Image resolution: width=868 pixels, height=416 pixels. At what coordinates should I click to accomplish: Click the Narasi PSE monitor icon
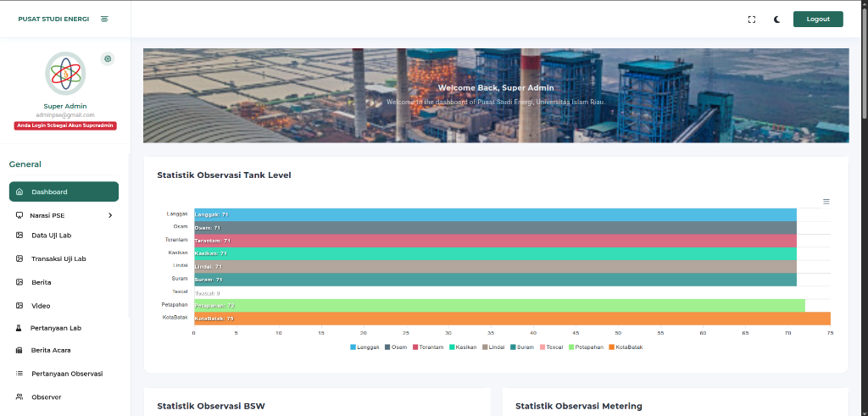[19, 215]
